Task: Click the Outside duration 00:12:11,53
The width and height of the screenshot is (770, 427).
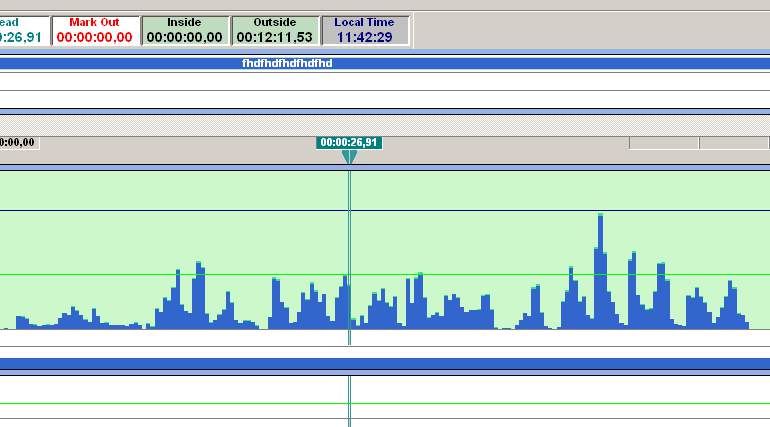Action: [x=275, y=30]
